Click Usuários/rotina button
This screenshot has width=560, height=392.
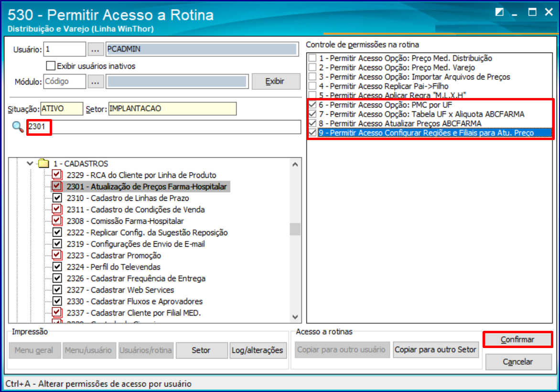click(x=146, y=350)
